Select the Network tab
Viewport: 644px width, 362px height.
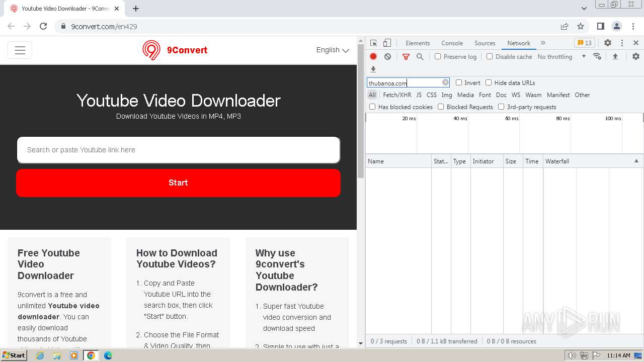tap(519, 43)
